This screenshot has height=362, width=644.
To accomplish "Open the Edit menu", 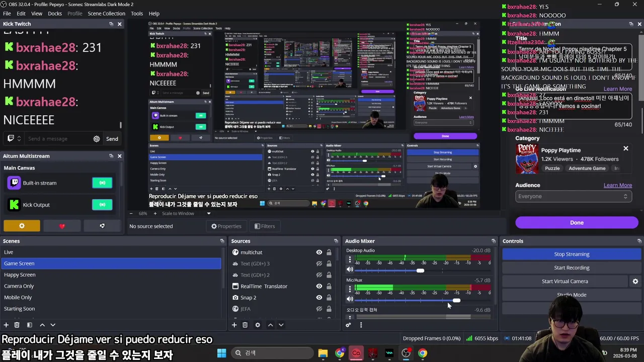I will click(x=21, y=14).
